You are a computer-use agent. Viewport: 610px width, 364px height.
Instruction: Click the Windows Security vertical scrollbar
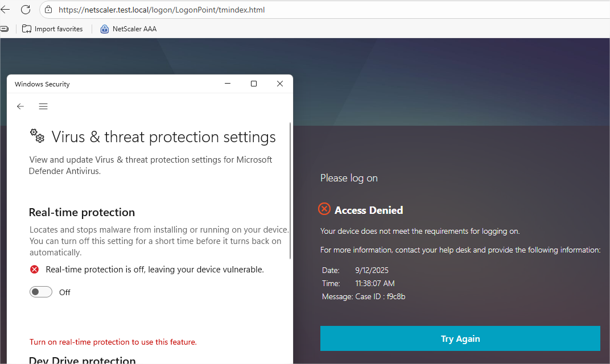[290, 191]
